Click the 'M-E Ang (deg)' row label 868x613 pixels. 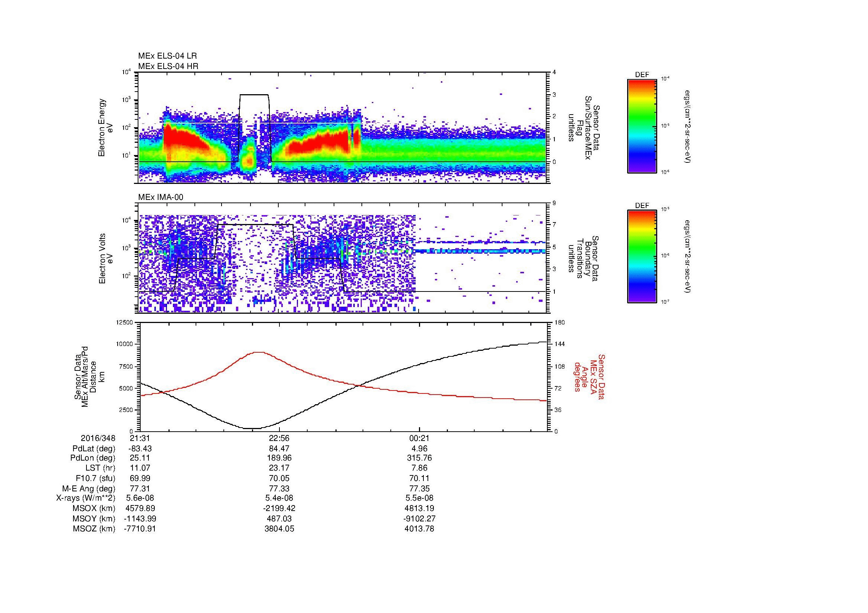point(89,488)
